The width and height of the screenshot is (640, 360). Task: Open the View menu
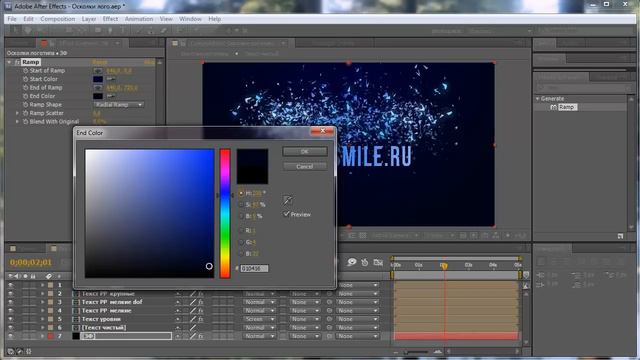point(166,19)
